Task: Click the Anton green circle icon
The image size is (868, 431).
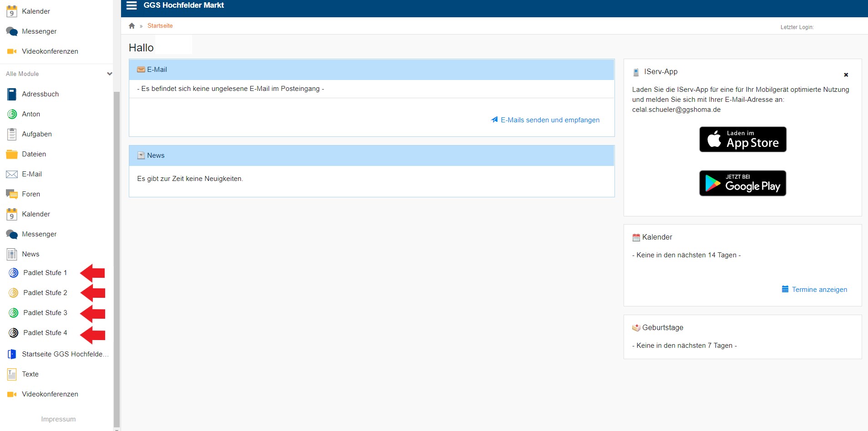Action: (x=12, y=114)
